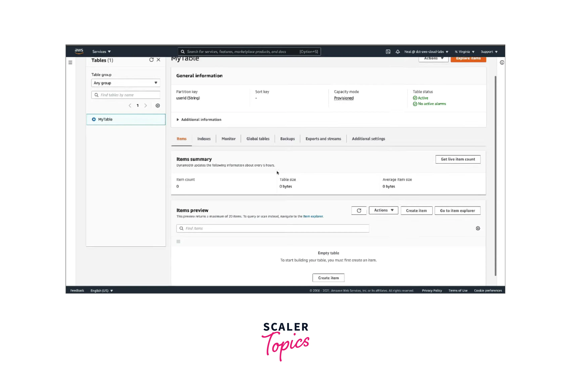Screen dimensions: 571x392
Task: Open the notifications bell icon
Action: 398,52
